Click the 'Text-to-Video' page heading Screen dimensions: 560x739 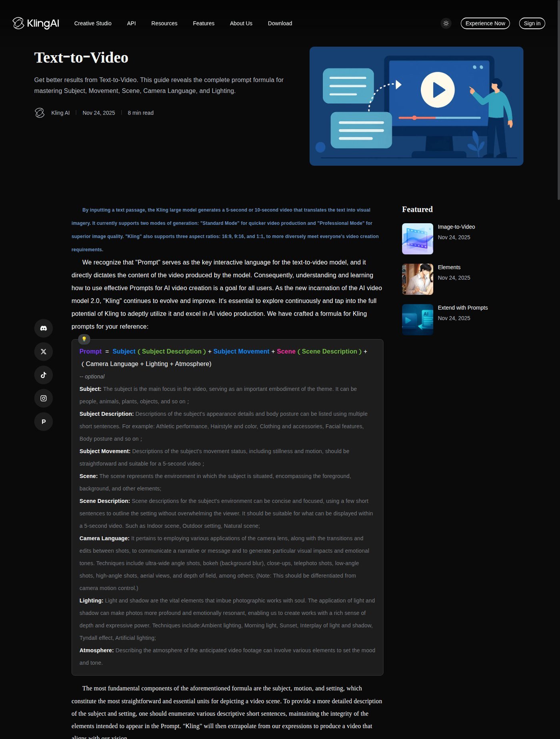click(x=81, y=58)
